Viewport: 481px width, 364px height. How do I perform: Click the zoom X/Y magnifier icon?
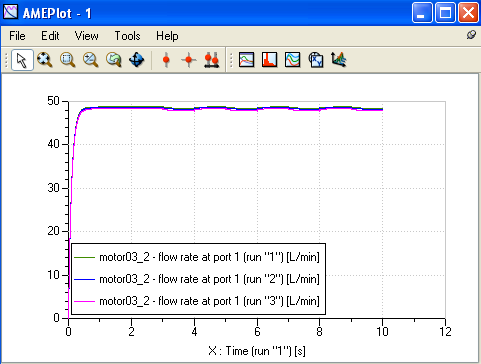[x=90, y=60]
